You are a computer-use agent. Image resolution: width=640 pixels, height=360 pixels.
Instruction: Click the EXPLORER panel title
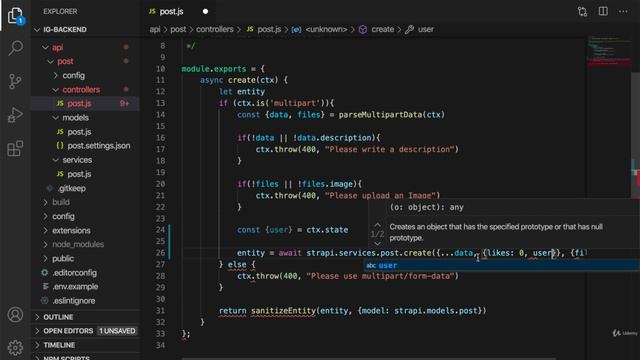60,11
